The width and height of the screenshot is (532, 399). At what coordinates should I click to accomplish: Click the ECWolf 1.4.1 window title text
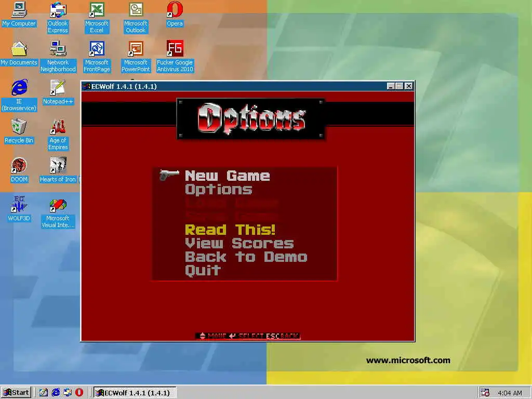tap(124, 87)
